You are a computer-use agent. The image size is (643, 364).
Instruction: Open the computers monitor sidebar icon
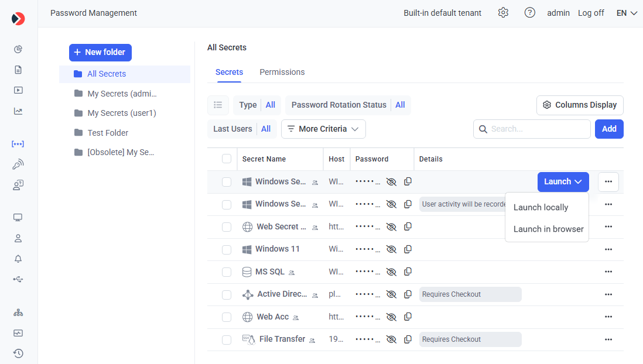click(18, 218)
